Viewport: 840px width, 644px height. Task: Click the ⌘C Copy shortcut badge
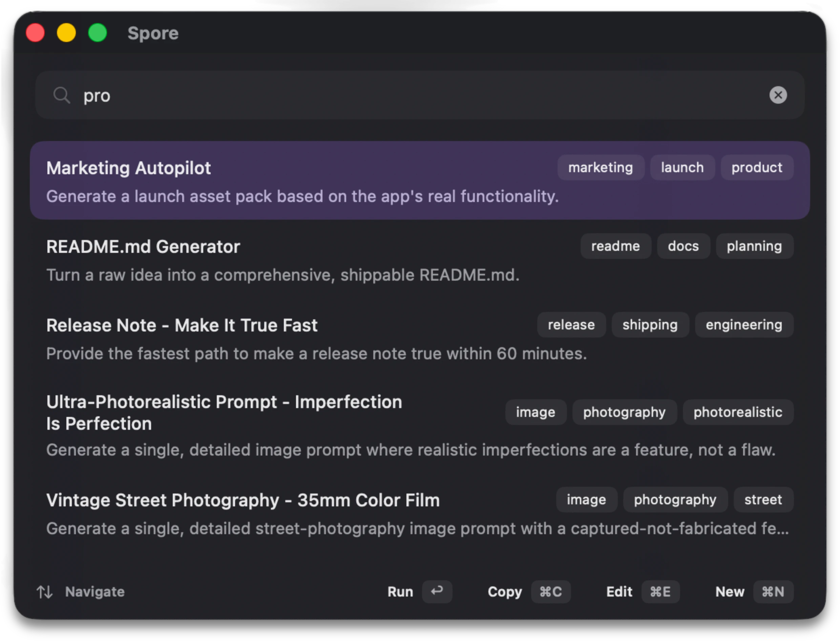coord(550,592)
